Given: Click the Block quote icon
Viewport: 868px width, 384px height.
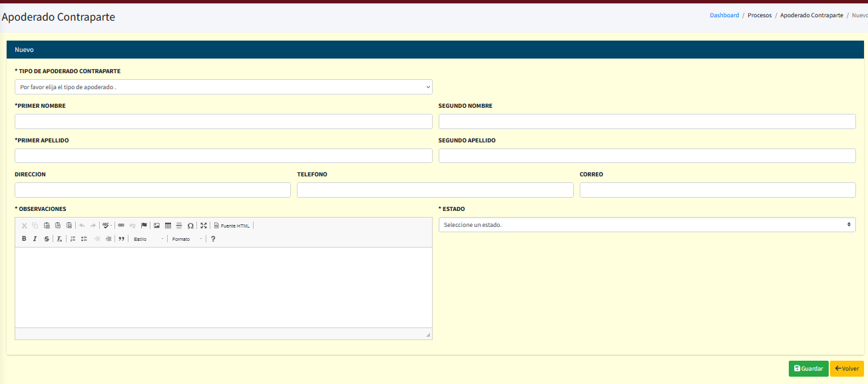Looking at the screenshot, I should pyautogui.click(x=121, y=239).
